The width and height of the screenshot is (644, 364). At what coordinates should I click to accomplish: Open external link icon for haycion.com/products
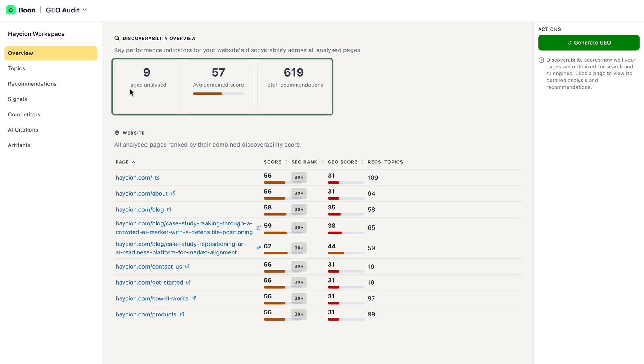pos(182,314)
